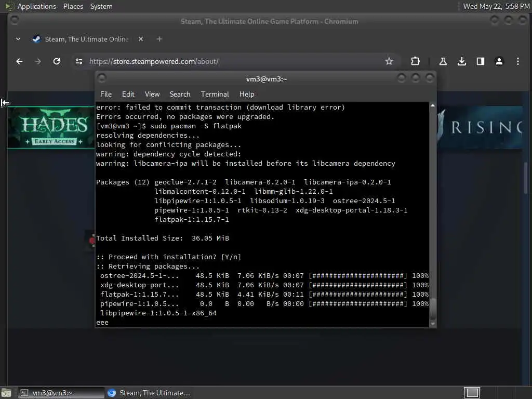Click the Chromium window menu button on its titlebar
Screen dimensions: 532x399
pyautogui.click(x=15, y=20)
